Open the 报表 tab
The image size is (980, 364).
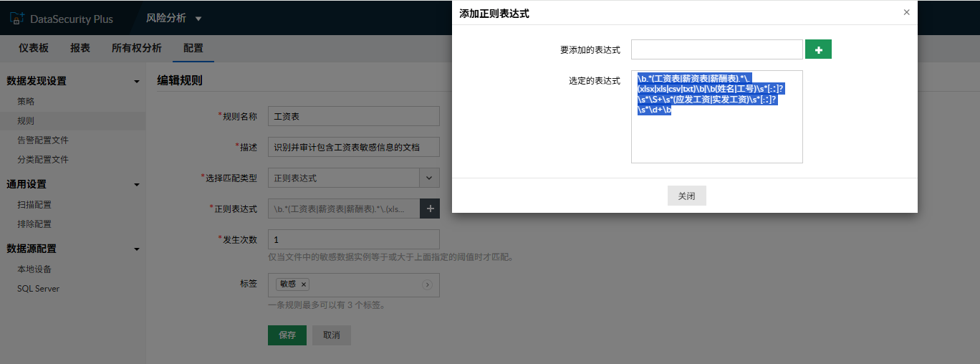pyautogui.click(x=80, y=48)
